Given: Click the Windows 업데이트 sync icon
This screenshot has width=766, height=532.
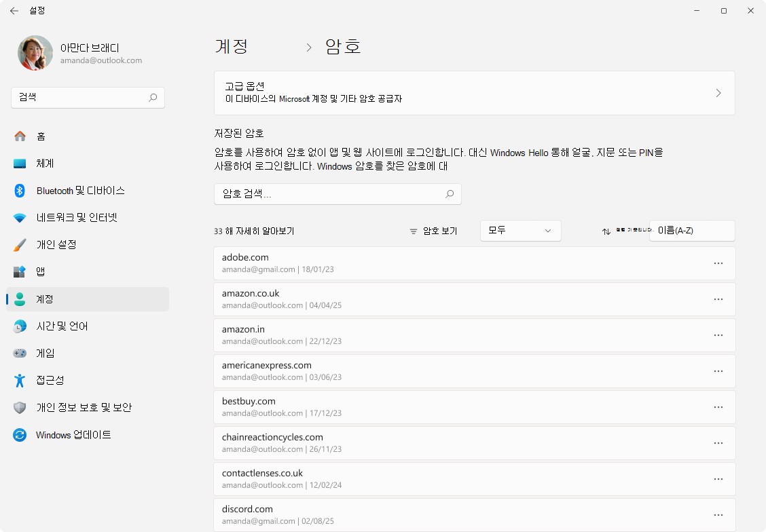Looking at the screenshot, I should (x=20, y=435).
